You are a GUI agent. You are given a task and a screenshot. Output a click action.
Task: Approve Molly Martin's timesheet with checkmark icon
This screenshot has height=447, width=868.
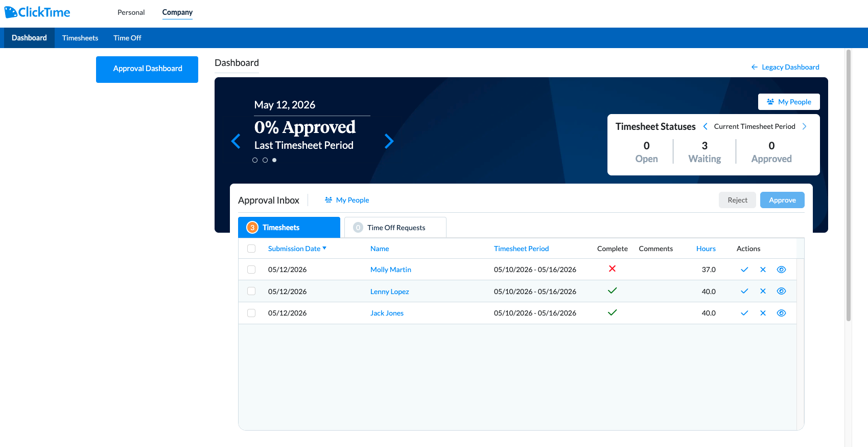(x=744, y=270)
